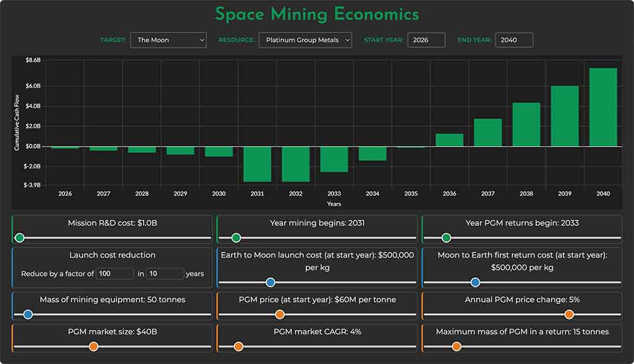The width and height of the screenshot is (634, 364).
Task: Adjust the Earth to Moon launch cost slider
Action: 271,282
